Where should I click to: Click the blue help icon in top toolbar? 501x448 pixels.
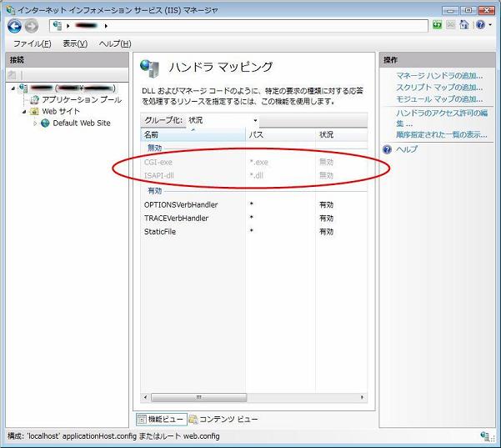480,25
